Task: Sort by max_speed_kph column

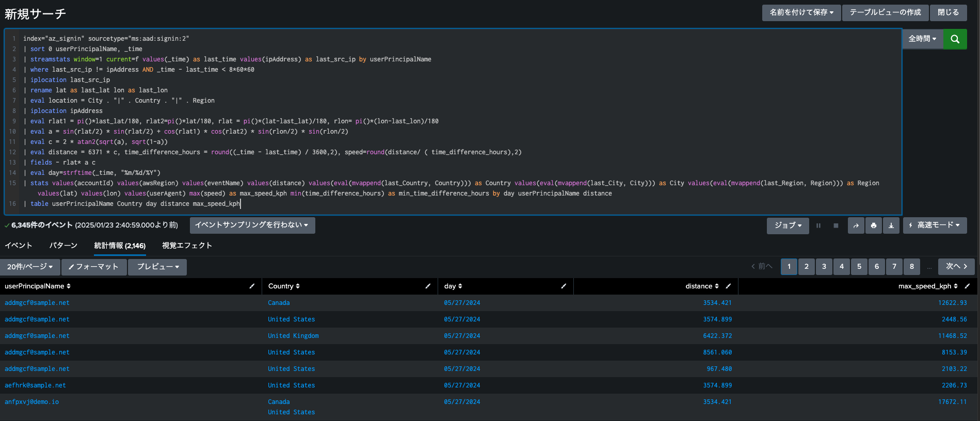Action: (928, 286)
